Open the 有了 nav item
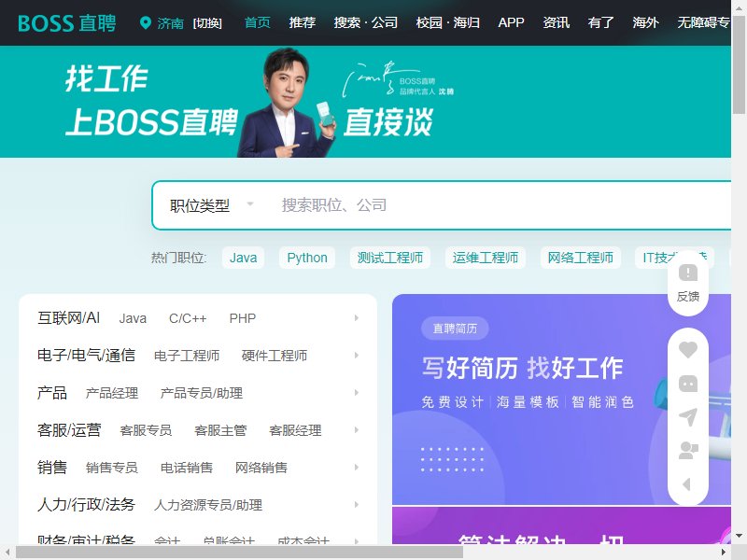747x560 pixels. [x=600, y=22]
